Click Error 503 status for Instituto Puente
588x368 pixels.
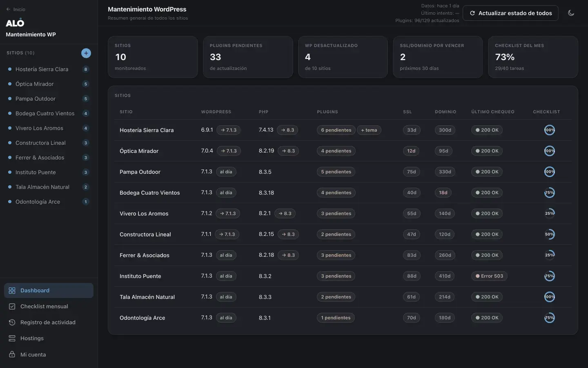click(489, 276)
